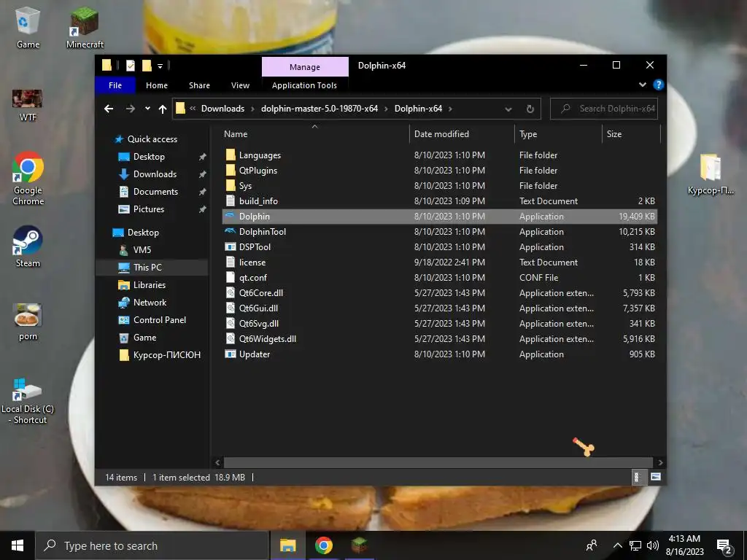
Task: Open Steam desktop shortcut
Action: [x=28, y=246]
